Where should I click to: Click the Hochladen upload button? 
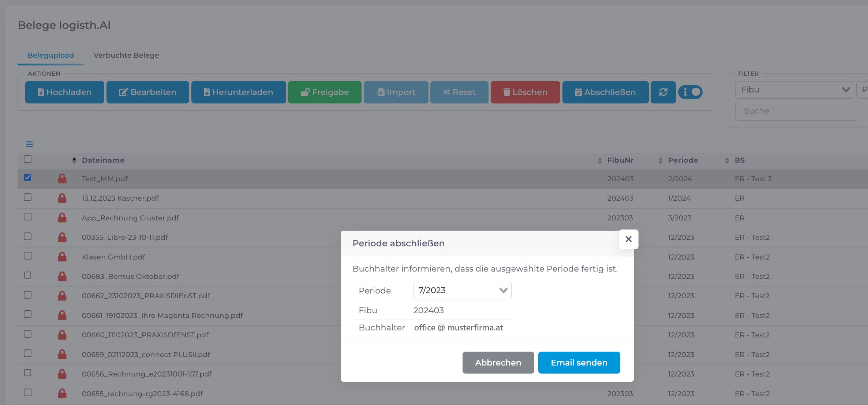64,92
